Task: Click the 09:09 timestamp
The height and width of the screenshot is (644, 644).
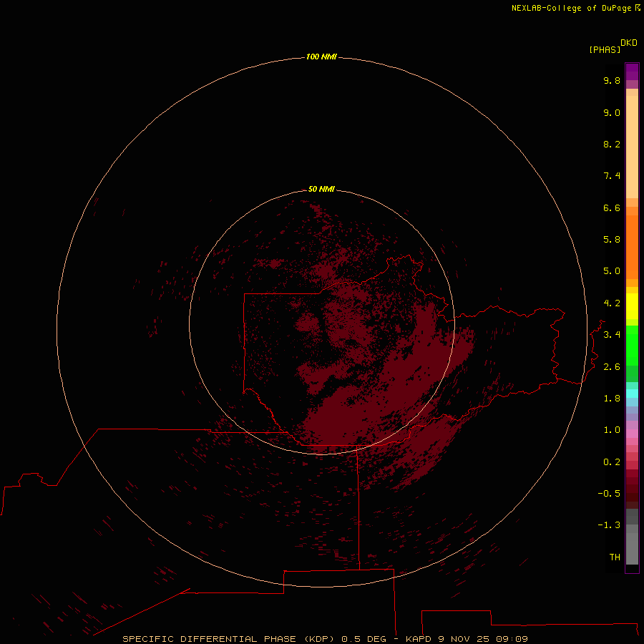Action: [512, 639]
